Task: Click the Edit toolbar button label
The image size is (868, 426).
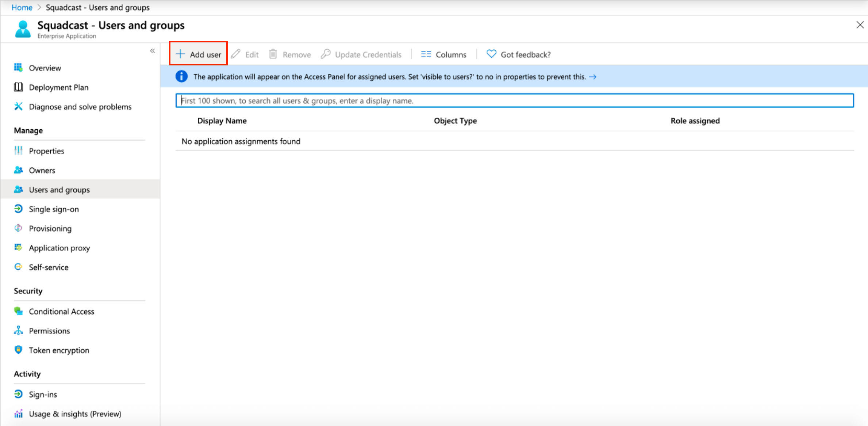Action: [252, 54]
